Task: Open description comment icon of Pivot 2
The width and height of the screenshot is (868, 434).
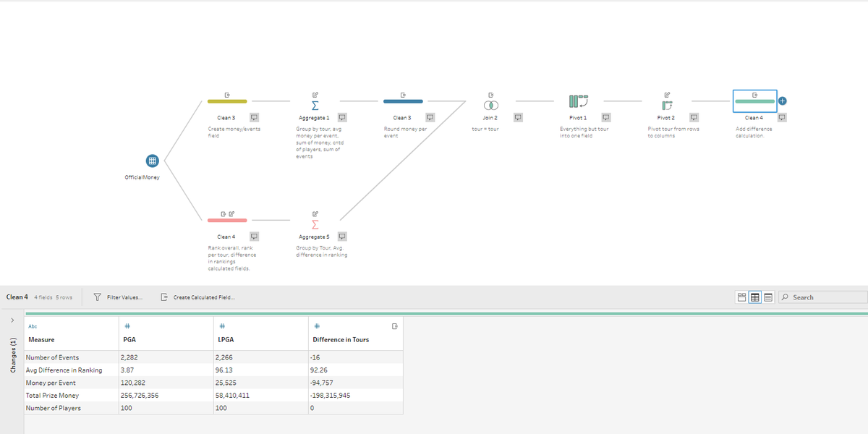Action: [694, 117]
